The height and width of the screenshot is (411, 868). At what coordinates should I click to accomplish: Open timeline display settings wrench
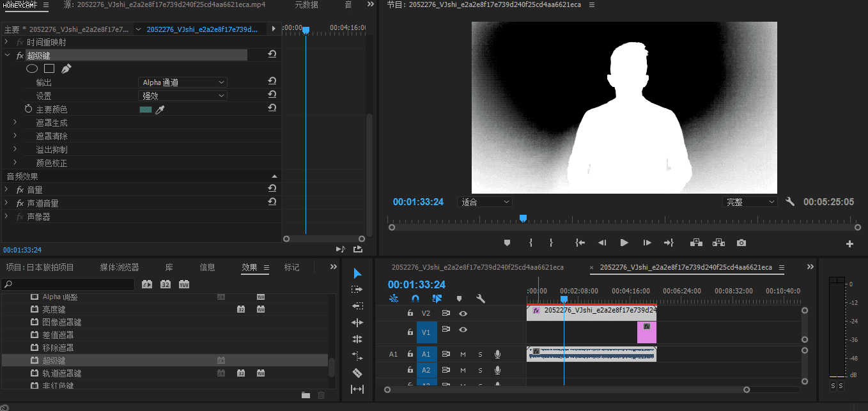[x=481, y=299]
